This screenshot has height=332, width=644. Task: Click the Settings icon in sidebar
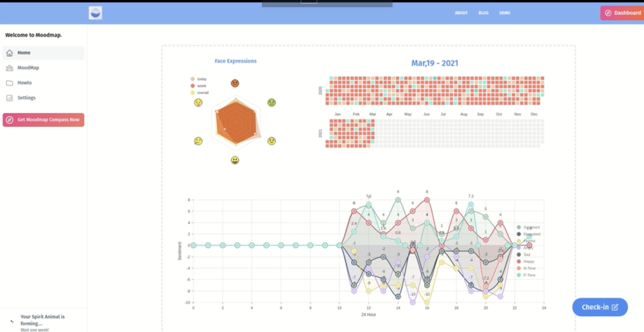pyautogui.click(x=10, y=98)
